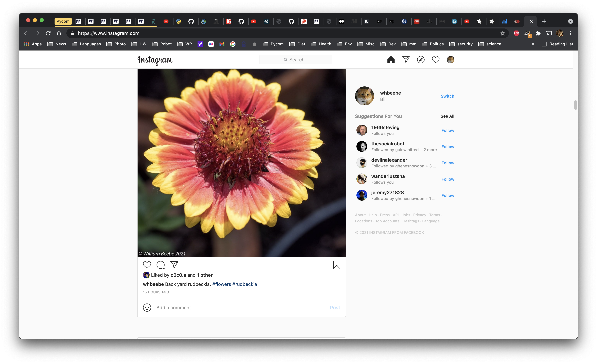Image resolution: width=597 pixels, height=364 pixels.
Task: Switch to the Pycom tab
Action: click(x=63, y=21)
